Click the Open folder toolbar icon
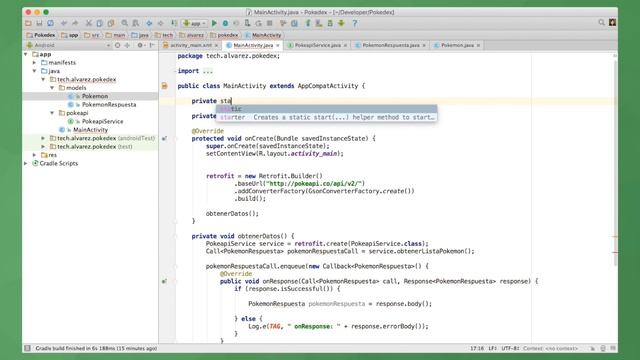 point(28,23)
